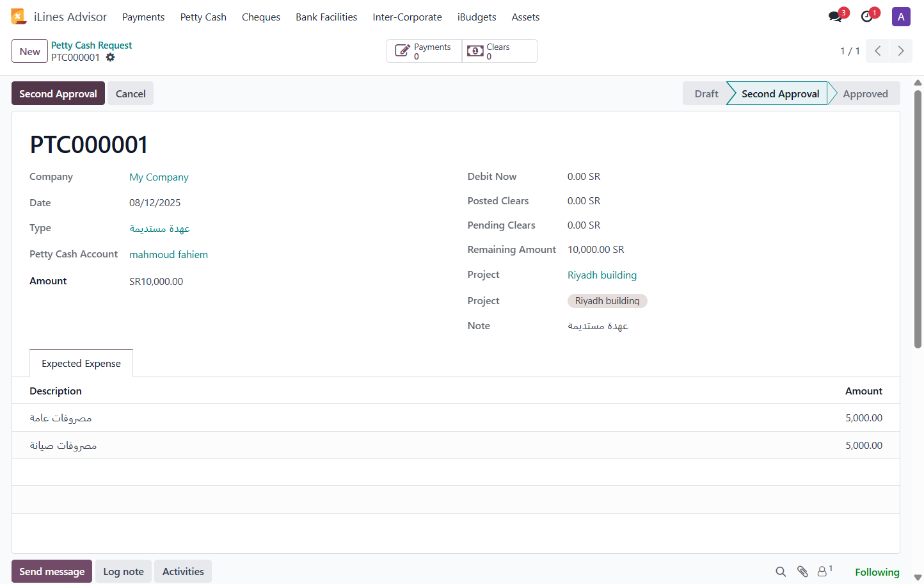This screenshot has width=924, height=584.
Task: Click the Riyadh building project tag
Action: [607, 301]
